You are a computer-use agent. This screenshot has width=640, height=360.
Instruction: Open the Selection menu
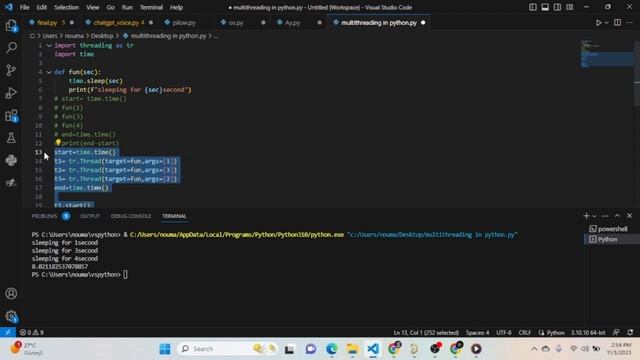click(66, 7)
